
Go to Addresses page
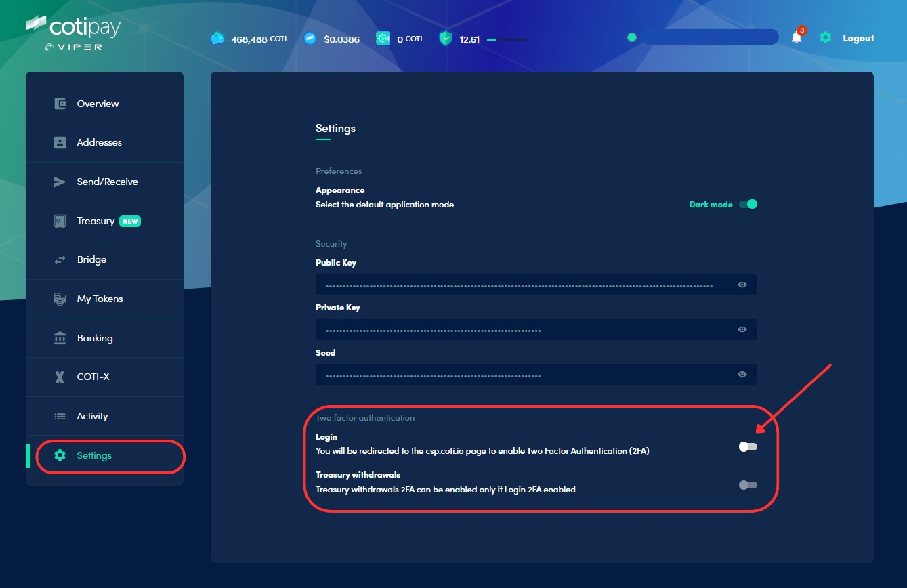pyautogui.click(x=105, y=142)
